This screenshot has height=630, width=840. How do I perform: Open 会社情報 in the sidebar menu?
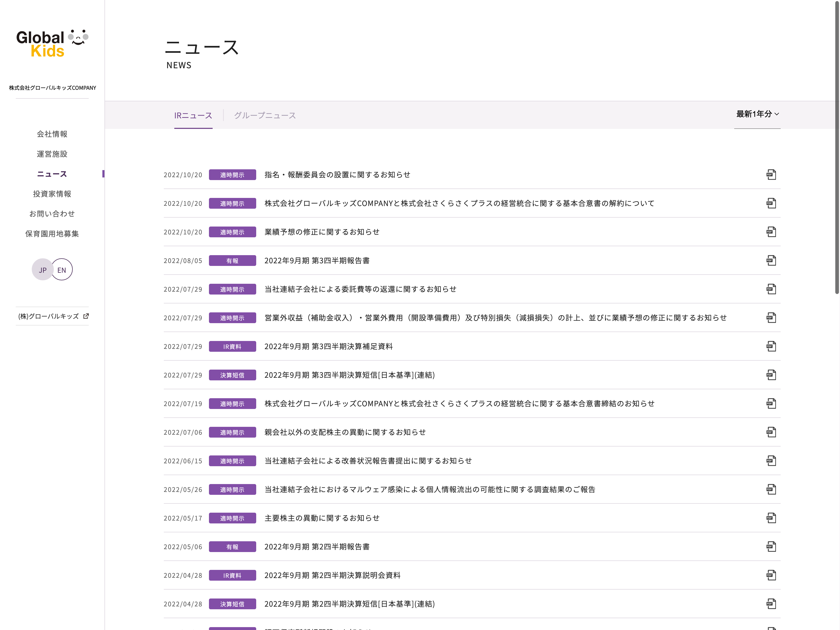[52, 134]
